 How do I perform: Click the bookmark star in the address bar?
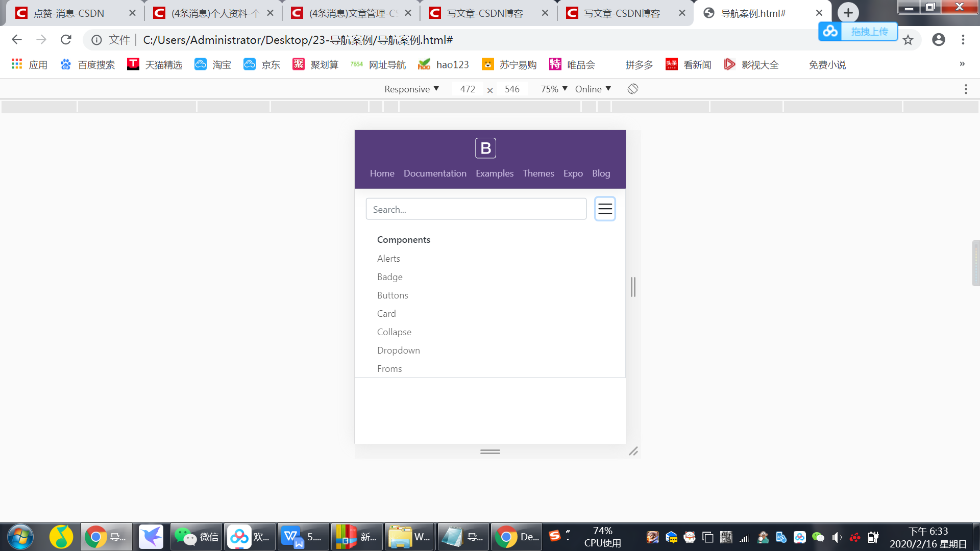click(x=908, y=40)
